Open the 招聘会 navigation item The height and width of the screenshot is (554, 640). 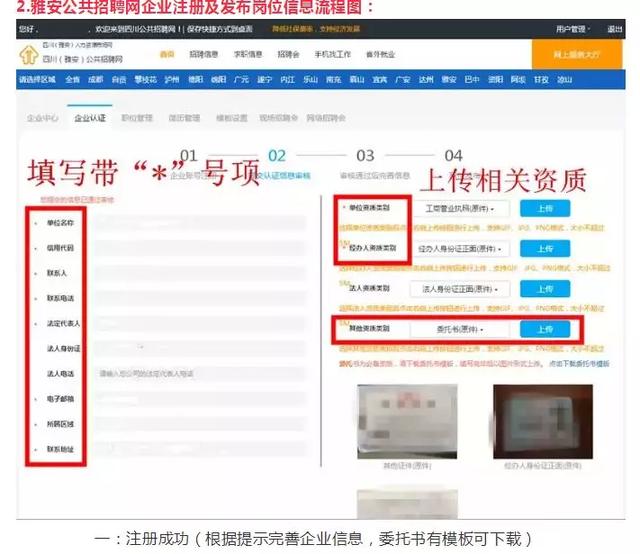coord(288,54)
